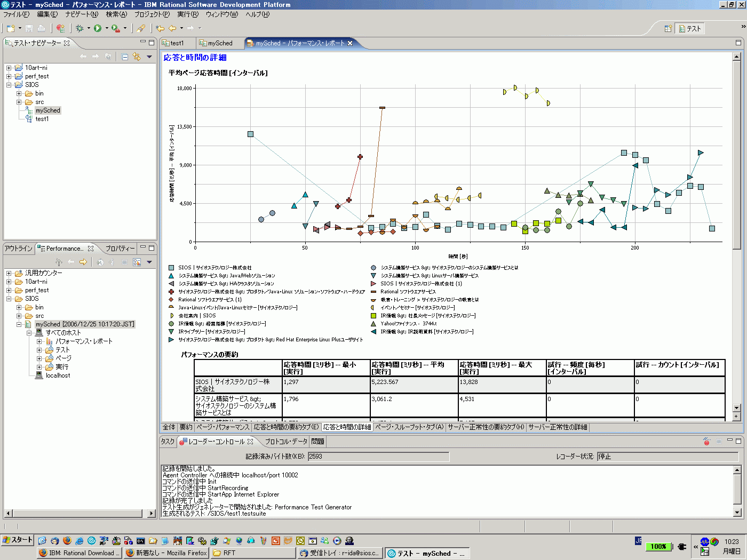Switch to the プロパティー tab
The image size is (747, 560).
coord(120,249)
